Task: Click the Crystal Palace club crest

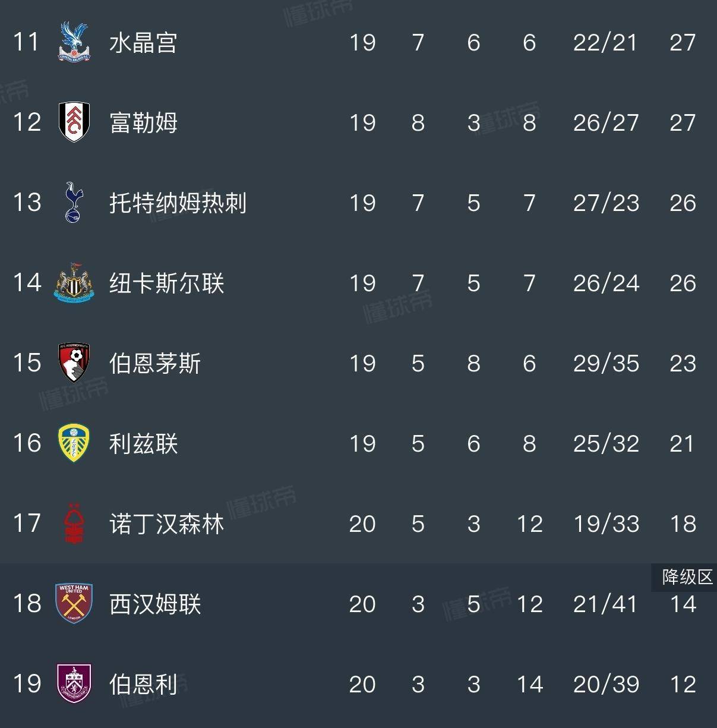Action: coord(74,42)
